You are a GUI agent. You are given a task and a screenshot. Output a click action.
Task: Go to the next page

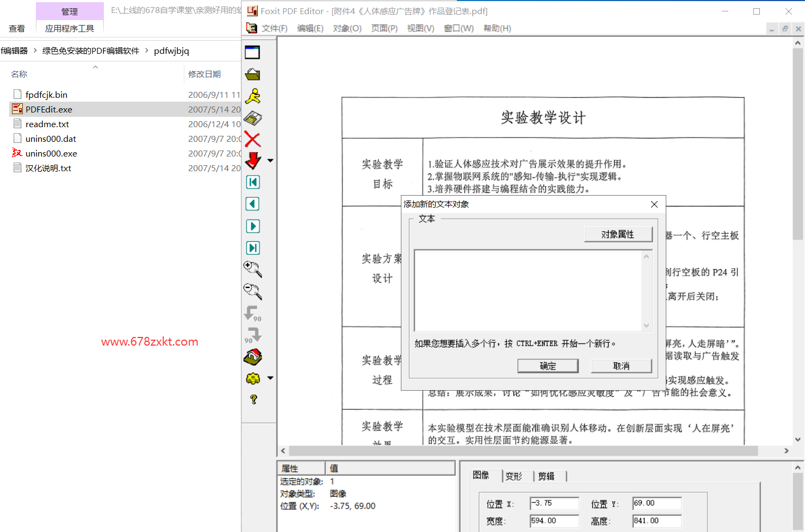(252, 226)
